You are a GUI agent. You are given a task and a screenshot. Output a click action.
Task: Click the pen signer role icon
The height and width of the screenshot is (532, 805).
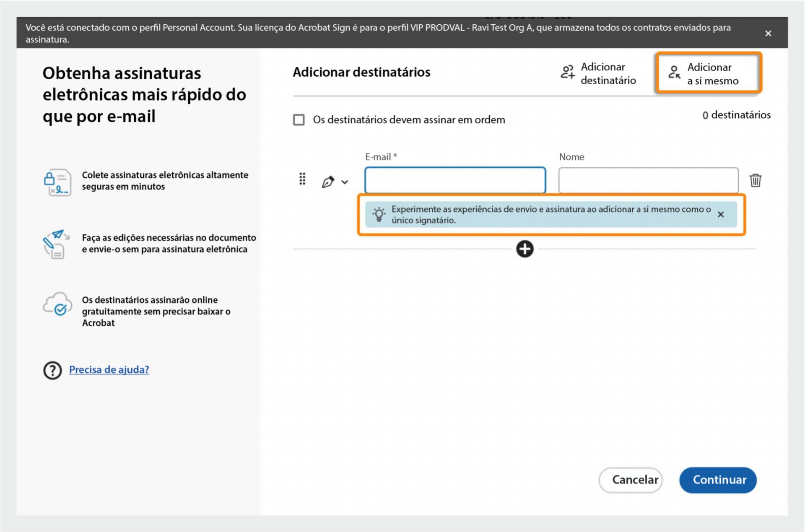[328, 182]
